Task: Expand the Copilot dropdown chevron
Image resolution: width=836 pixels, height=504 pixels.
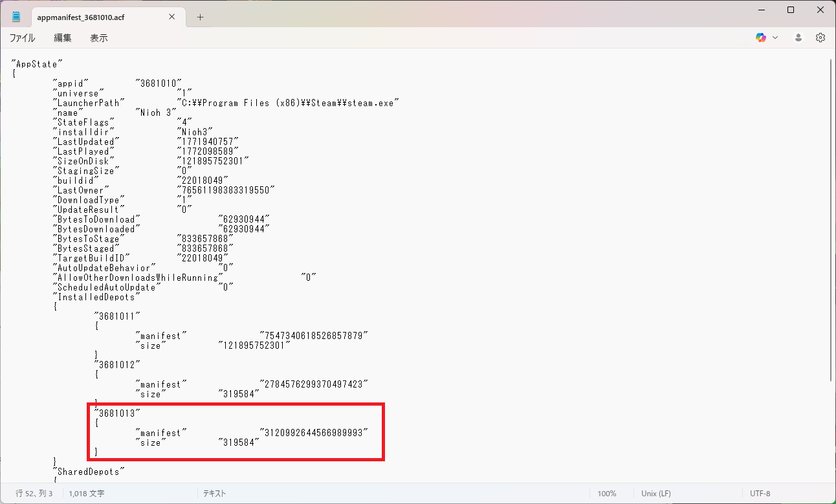Action: tap(775, 38)
